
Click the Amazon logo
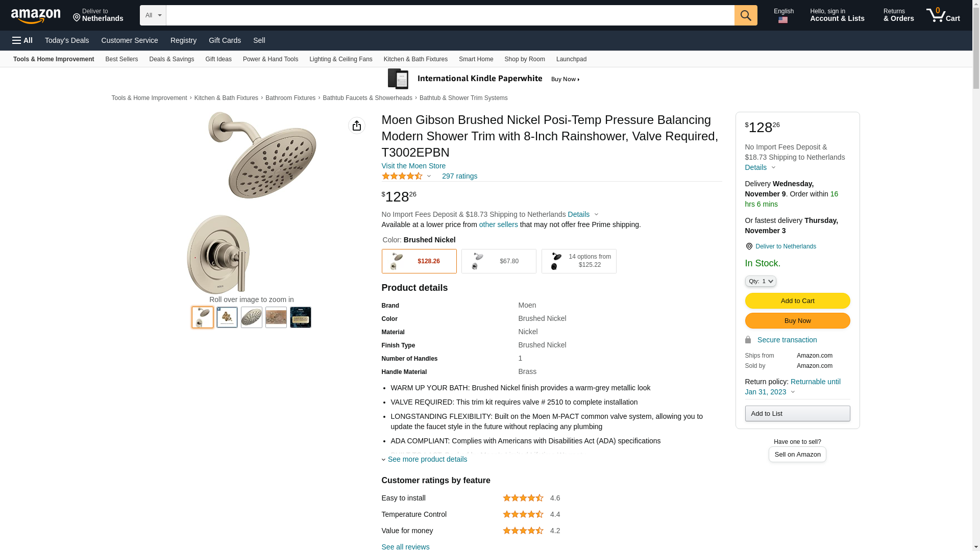coord(36,16)
